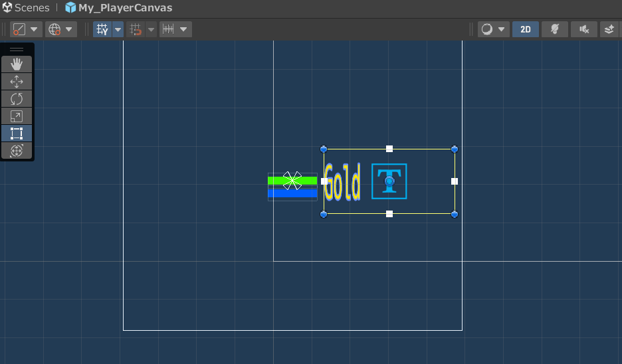Image resolution: width=622 pixels, height=364 pixels.
Task: Click the increment snapping ruler icon
Action: 168,29
